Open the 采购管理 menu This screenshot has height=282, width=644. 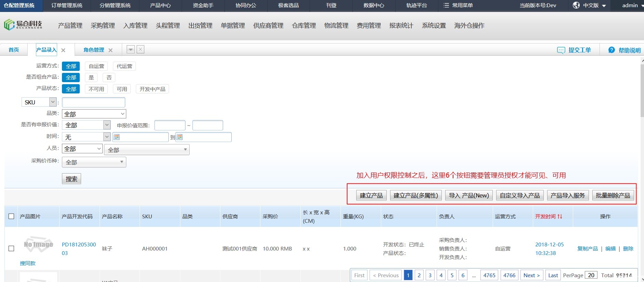[x=103, y=26]
